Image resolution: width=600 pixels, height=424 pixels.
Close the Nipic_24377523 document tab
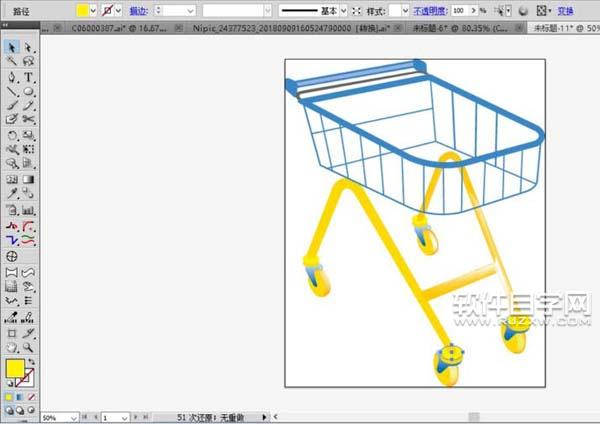click(398, 28)
